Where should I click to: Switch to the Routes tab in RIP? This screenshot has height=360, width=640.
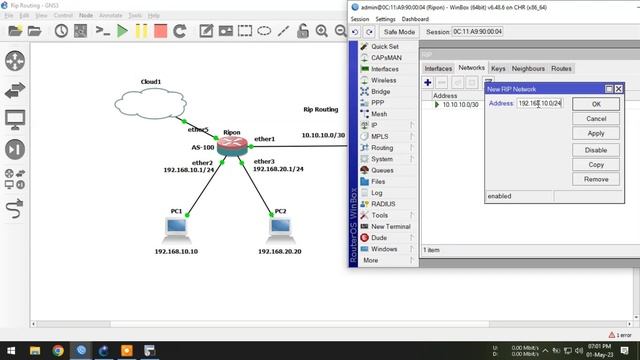561,69
